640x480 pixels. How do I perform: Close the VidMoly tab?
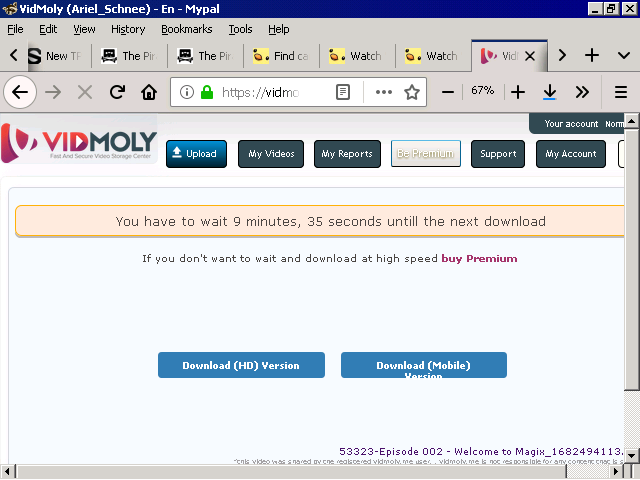pyautogui.click(x=530, y=56)
